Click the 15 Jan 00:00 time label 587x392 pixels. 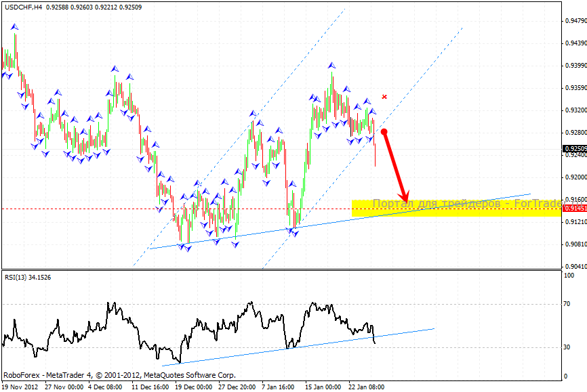[323, 387]
